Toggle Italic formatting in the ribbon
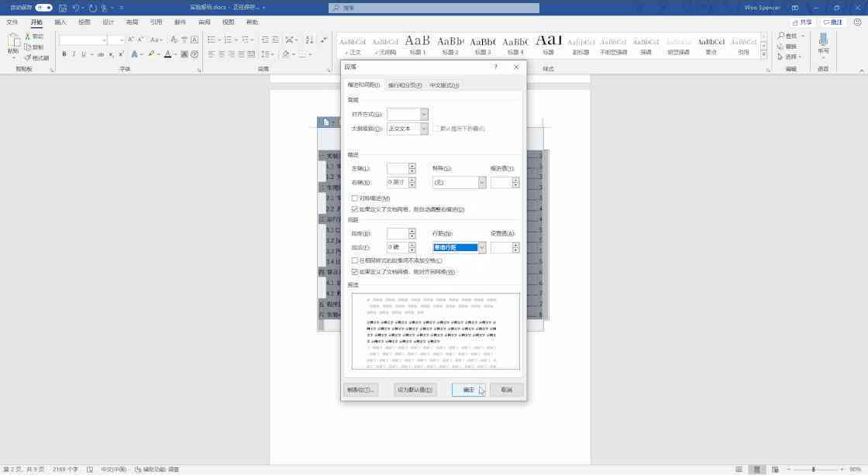868x475 pixels. [74, 54]
